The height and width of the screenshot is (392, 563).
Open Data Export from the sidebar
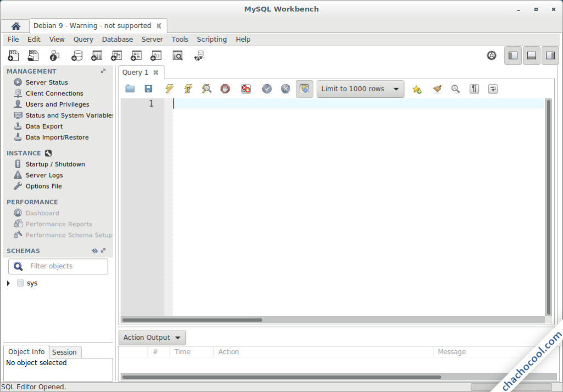(44, 126)
